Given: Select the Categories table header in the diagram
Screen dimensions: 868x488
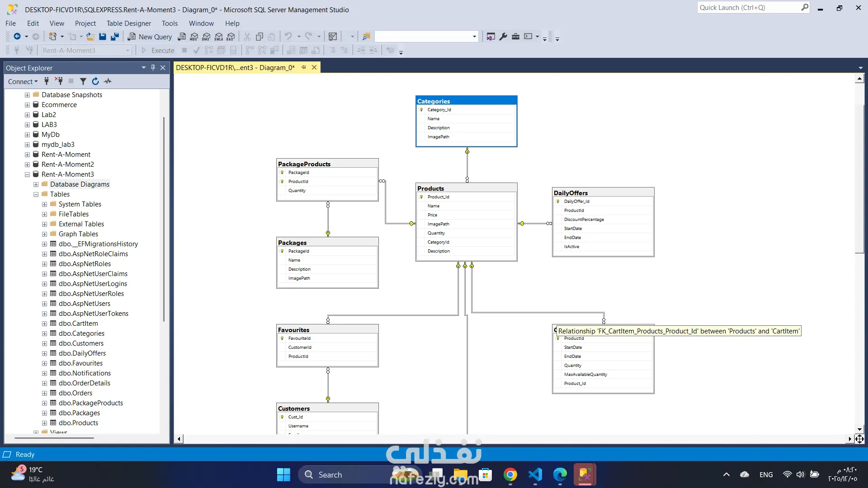Looking at the screenshot, I should click(466, 101).
